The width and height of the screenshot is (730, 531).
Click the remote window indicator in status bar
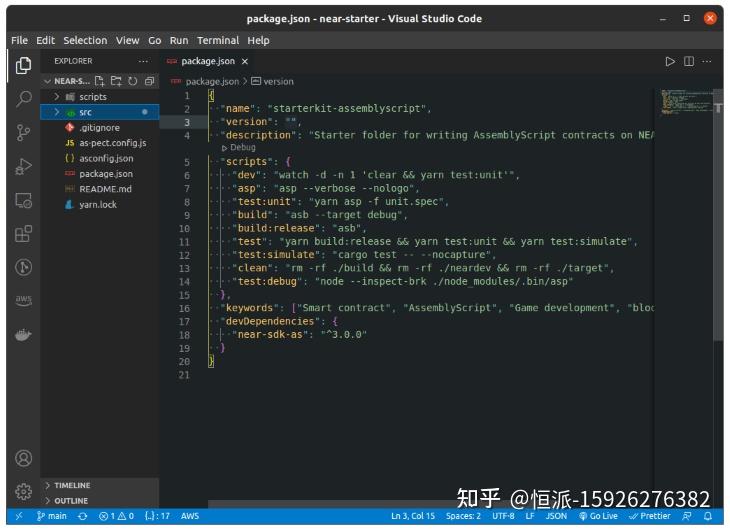coord(19,516)
